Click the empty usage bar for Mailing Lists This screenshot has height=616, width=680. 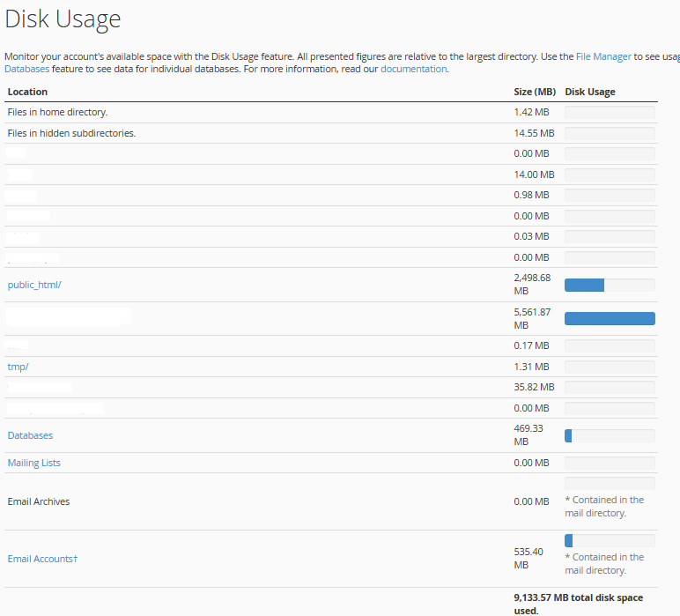coord(610,464)
